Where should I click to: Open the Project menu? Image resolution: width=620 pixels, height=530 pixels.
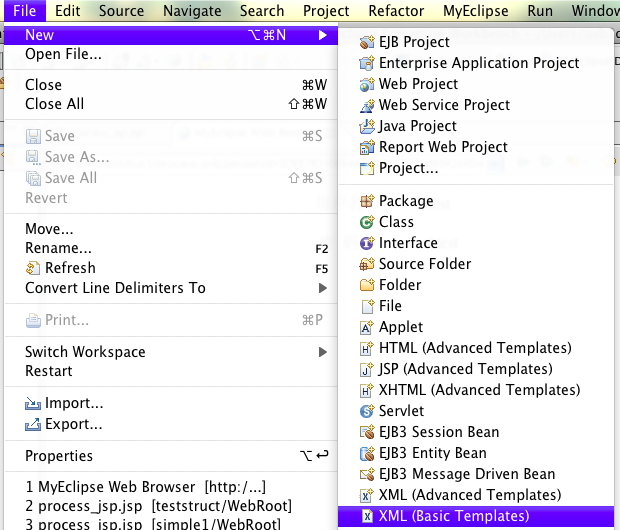326,11
